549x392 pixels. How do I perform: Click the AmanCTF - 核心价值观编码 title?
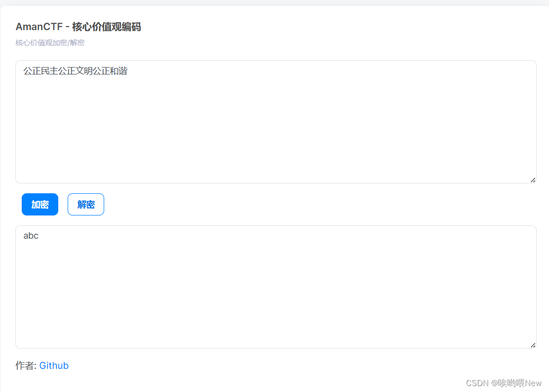[x=78, y=27]
